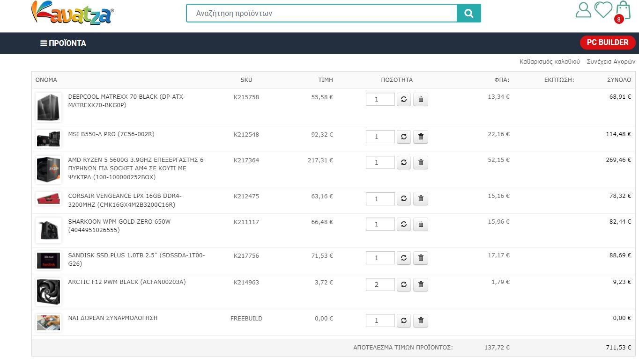Open SanDisk SSD Plus thumbnail
This screenshot has width=639, height=364.
point(48,261)
